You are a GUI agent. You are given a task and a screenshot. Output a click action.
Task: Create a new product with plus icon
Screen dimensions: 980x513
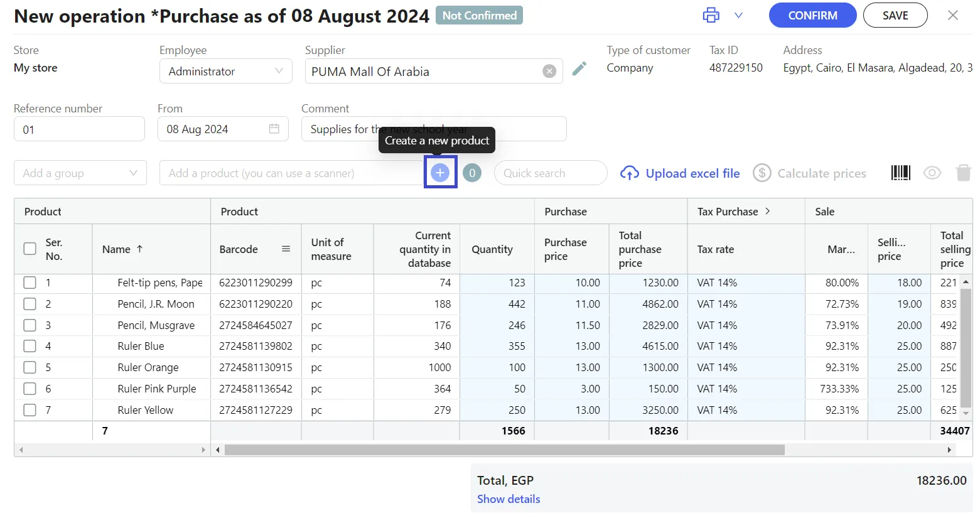click(x=440, y=172)
